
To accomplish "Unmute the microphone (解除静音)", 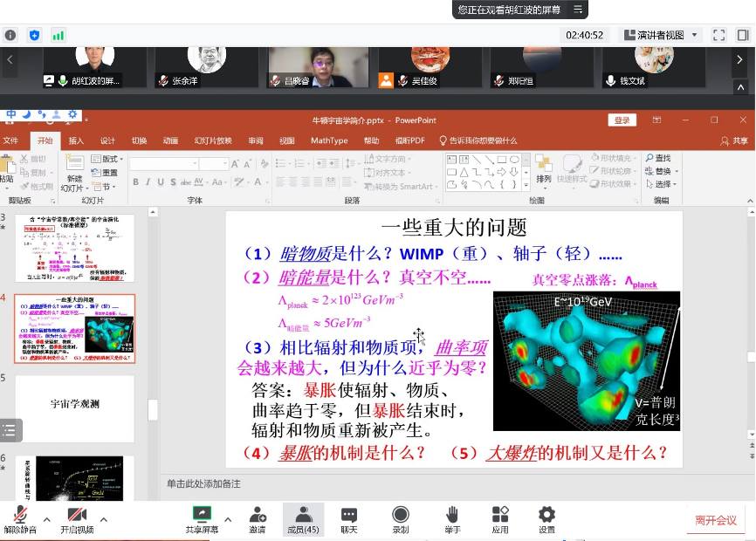I will pyautogui.click(x=19, y=518).
